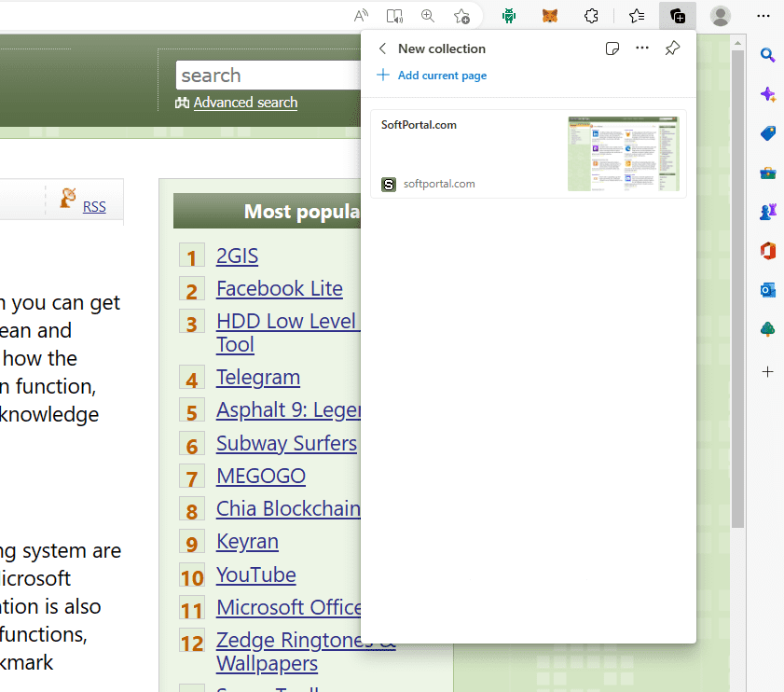Click the RSS feed icon
The width and height of the screenshot is (784, 692).
click(68, 198)
